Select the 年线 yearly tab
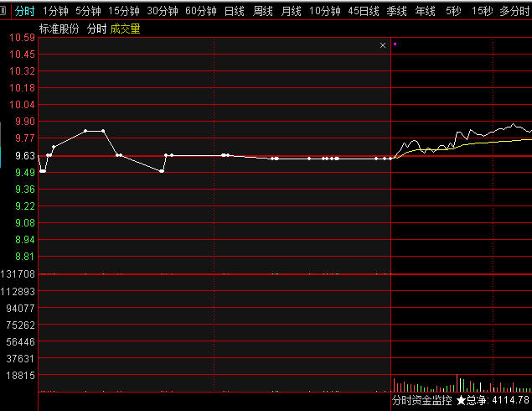This screenshot has width=532, height=411. [426, 11]
